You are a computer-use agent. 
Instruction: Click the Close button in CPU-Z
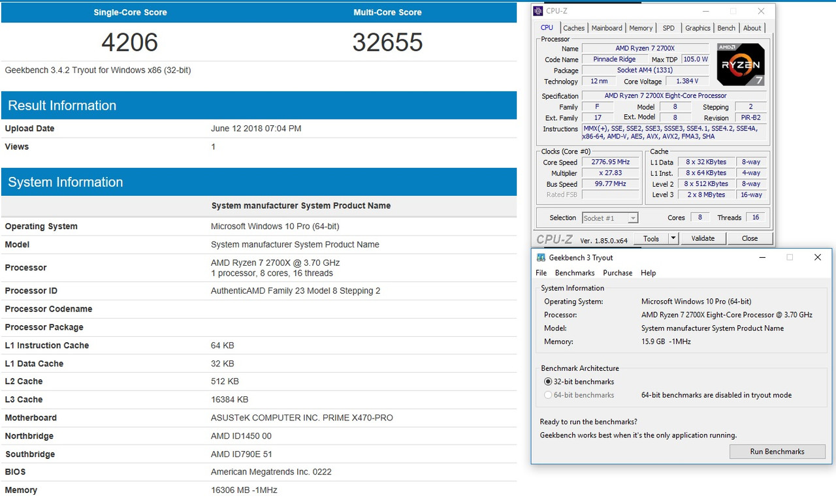pos(750,238)
